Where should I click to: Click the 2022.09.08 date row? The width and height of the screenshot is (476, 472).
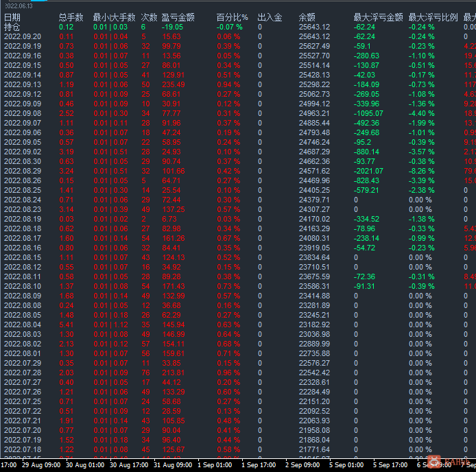[x=23, y=114]
